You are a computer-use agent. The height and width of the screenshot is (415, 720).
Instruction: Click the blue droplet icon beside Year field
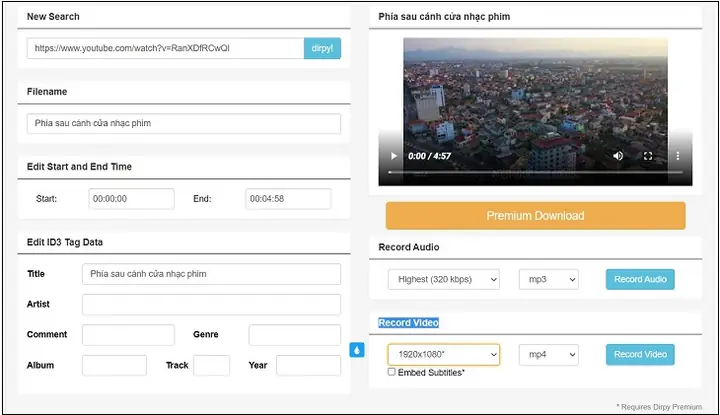coord(357,350)
